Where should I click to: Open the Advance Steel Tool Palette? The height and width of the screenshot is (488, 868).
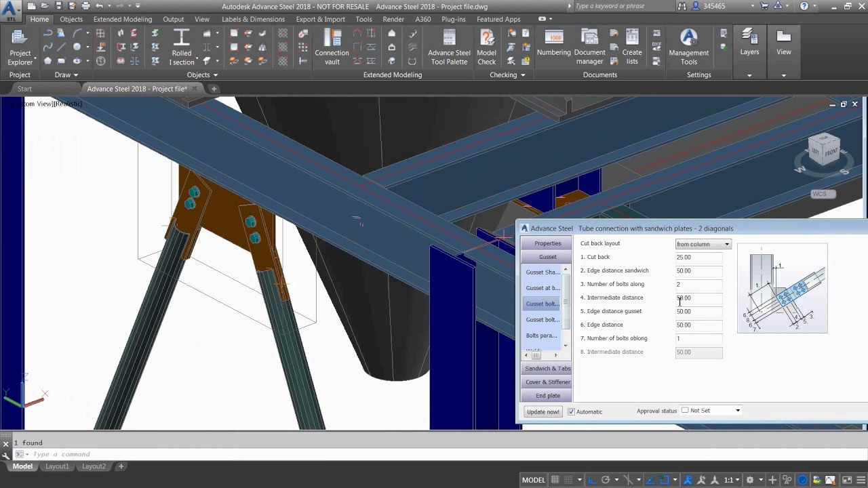[x=449, y=47]
